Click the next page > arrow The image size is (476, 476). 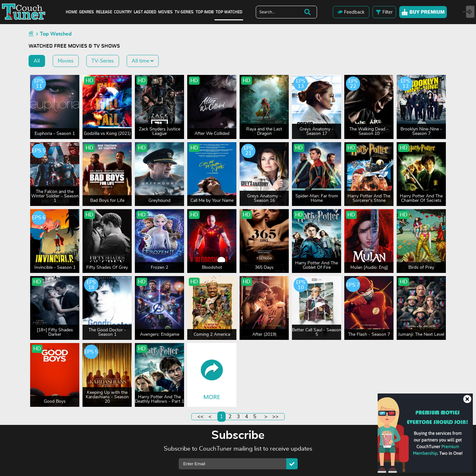[266, 417]
